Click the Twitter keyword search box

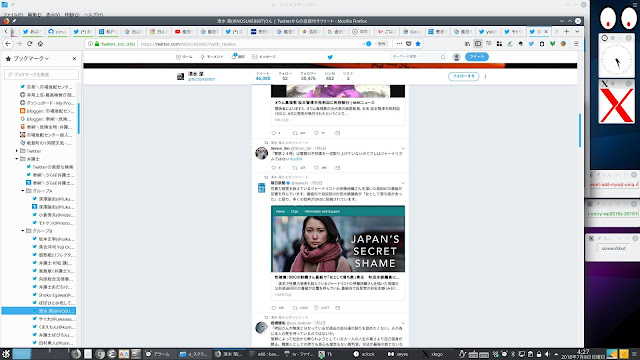pos(418,57)
